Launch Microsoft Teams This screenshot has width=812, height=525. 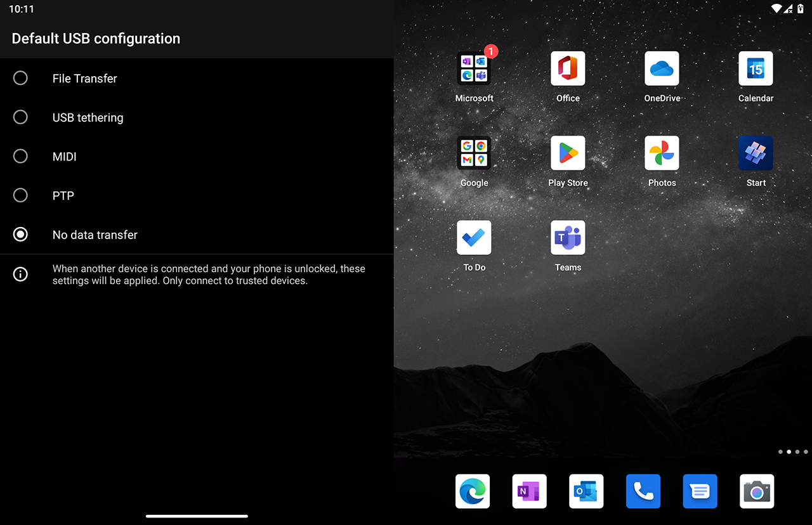pos(568,238)
